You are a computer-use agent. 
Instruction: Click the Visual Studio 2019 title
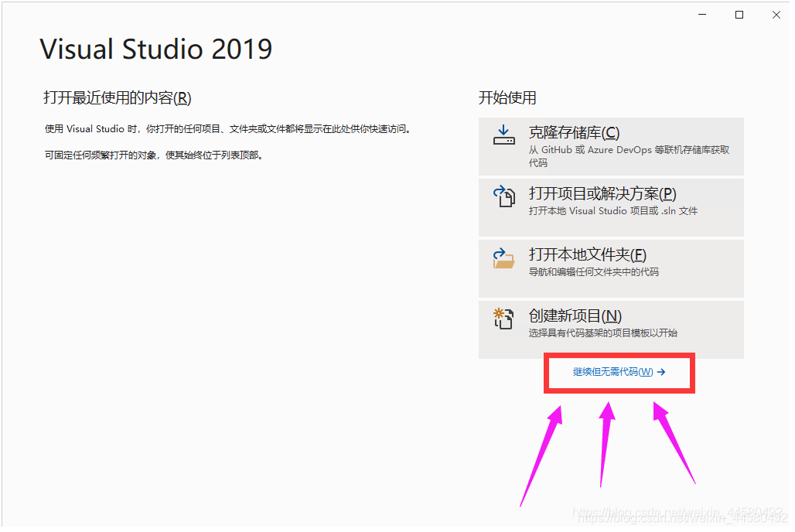pyautogui.click(x=156, y=49)
